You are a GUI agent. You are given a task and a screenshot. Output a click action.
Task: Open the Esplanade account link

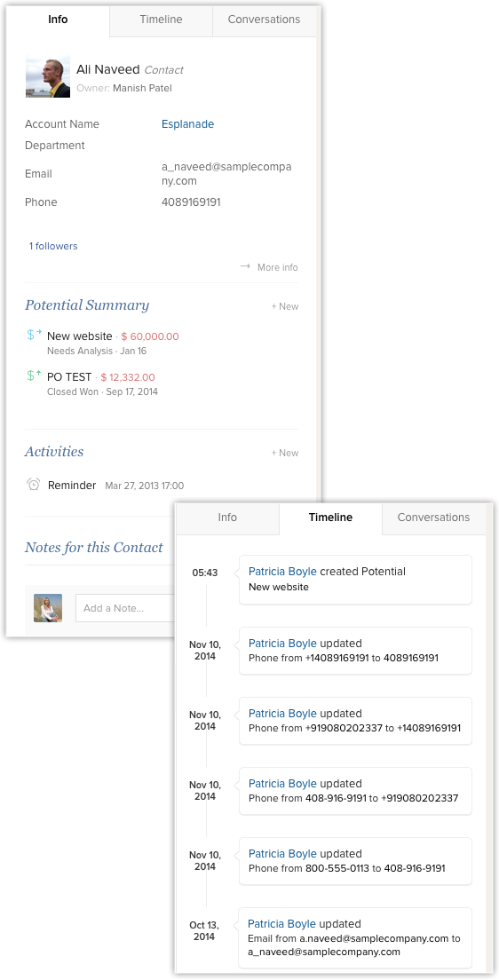[x=187, y=123]
